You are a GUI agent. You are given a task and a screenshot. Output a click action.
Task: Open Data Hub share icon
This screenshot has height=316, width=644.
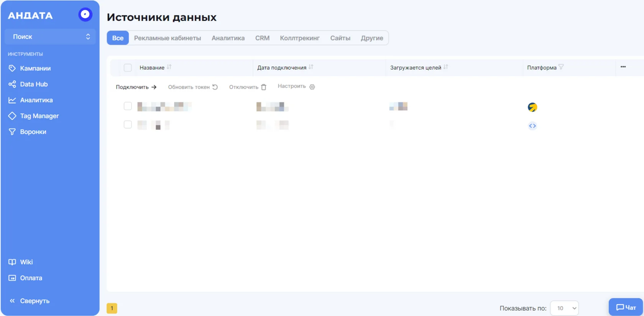tap(12, 84)
